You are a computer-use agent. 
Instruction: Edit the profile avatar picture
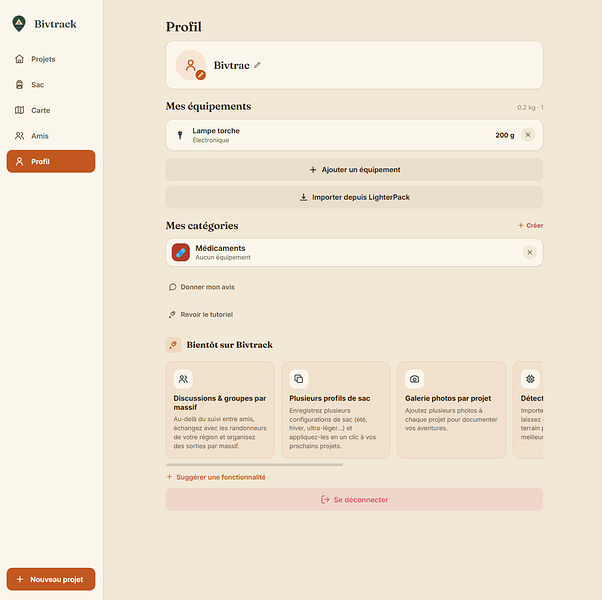[200, 75]
